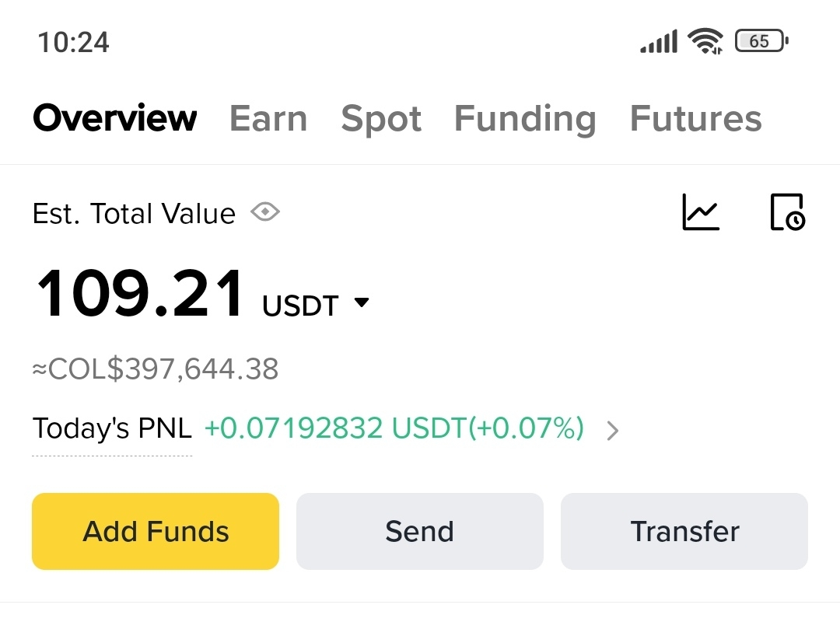The height and width of the screenshot is (643, 840).
Task: Tap the cellular signal strength icon
Action: click(659, 42)
